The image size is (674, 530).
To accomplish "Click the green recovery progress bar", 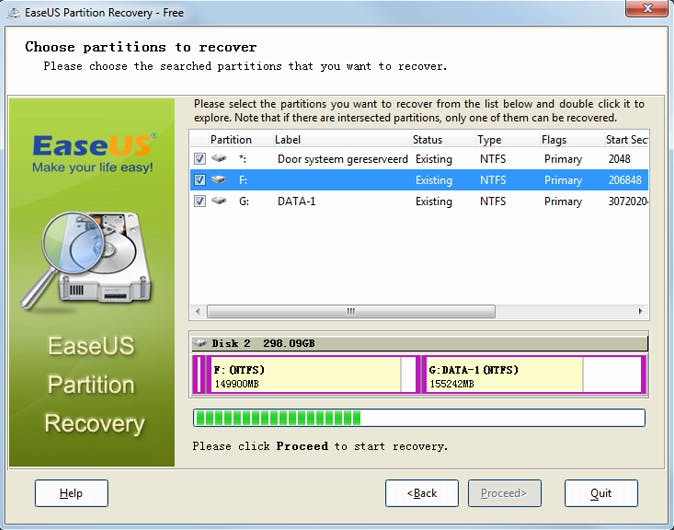I will (419, 418).
